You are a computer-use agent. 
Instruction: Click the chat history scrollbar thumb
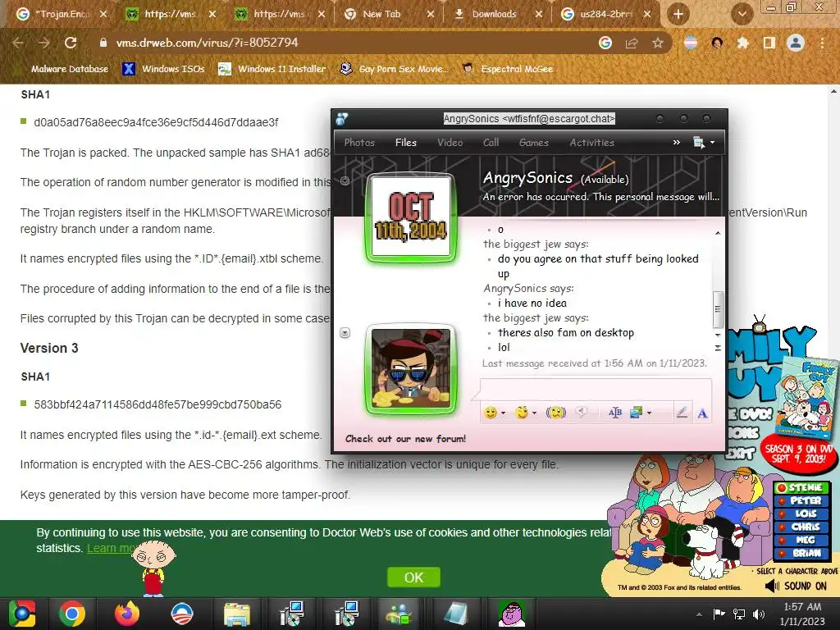718,309
